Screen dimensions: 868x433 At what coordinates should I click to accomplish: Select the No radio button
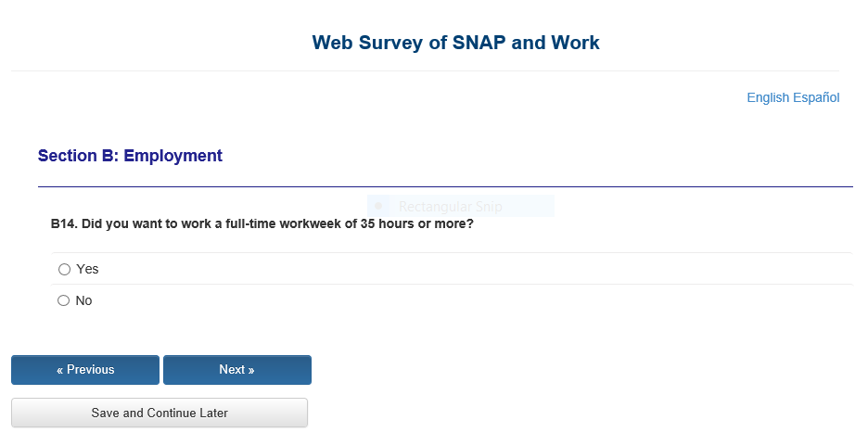(64, 300)
